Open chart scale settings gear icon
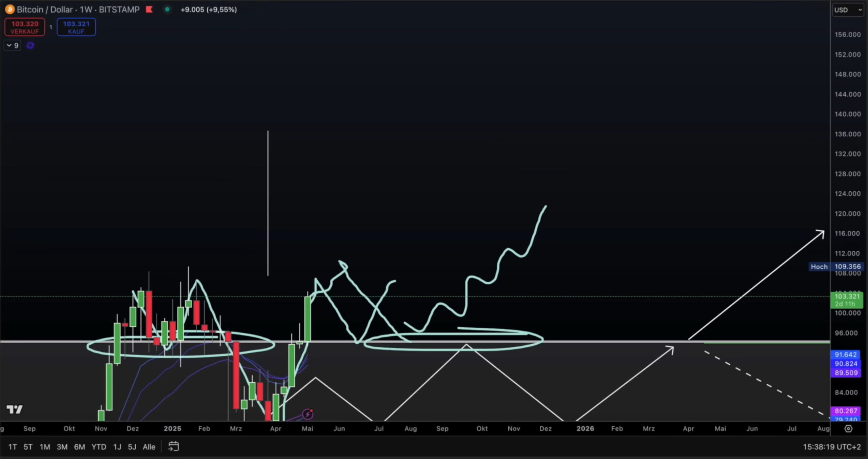This screenshot has width=868, height=459. pos(848,429)
